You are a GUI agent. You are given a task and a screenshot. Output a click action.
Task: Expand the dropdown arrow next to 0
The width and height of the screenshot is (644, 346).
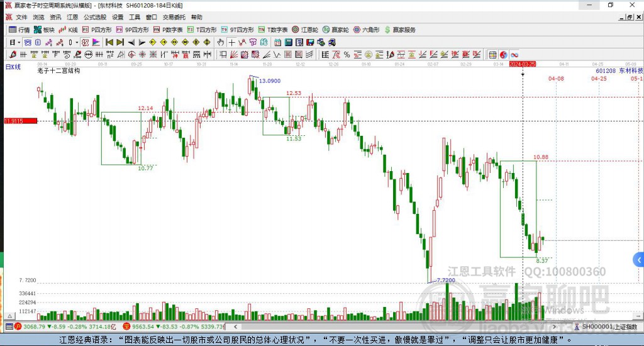(x=76, y=42)
